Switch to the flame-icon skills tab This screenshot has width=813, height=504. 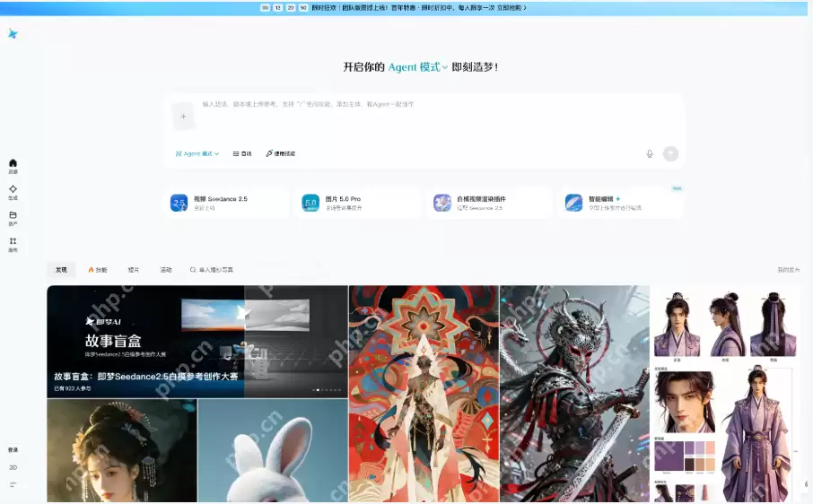click(98, 270)
